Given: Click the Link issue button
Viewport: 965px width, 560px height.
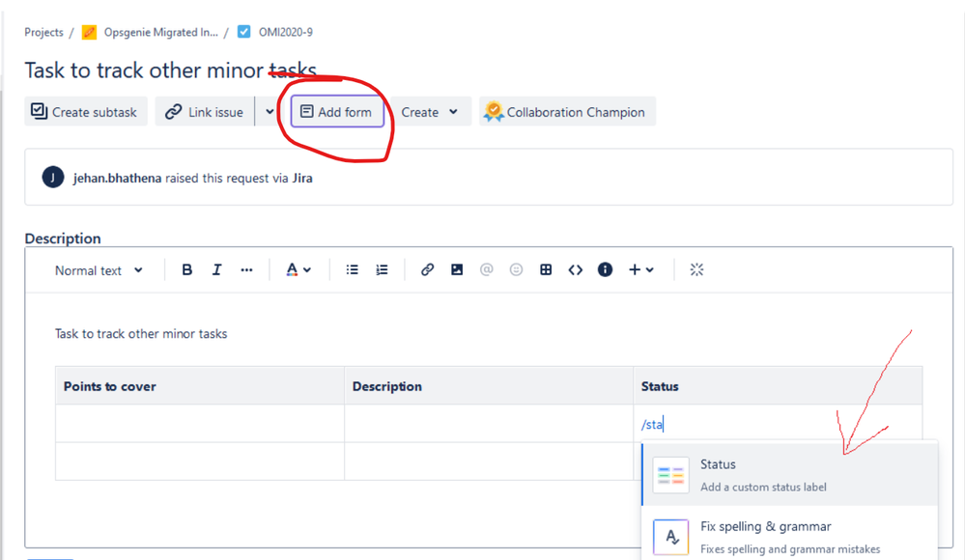Looking at the screenshot, I should click(205, 111).
